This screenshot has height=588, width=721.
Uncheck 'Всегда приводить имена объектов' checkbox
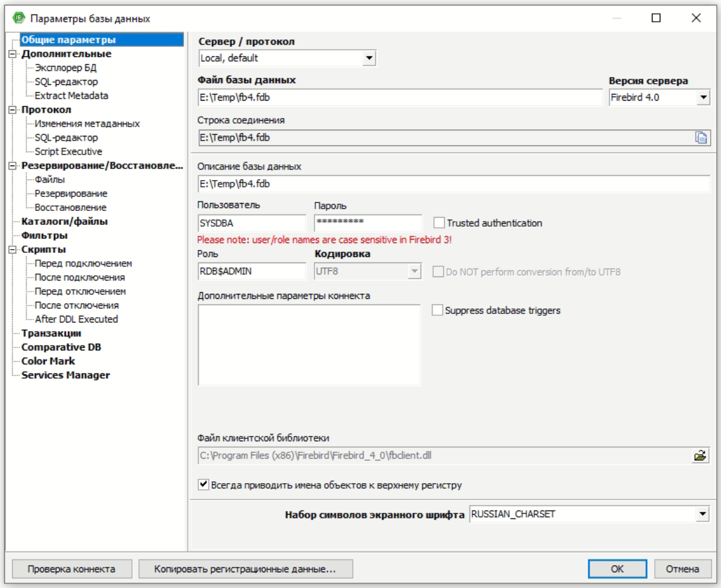coord(204,485)
